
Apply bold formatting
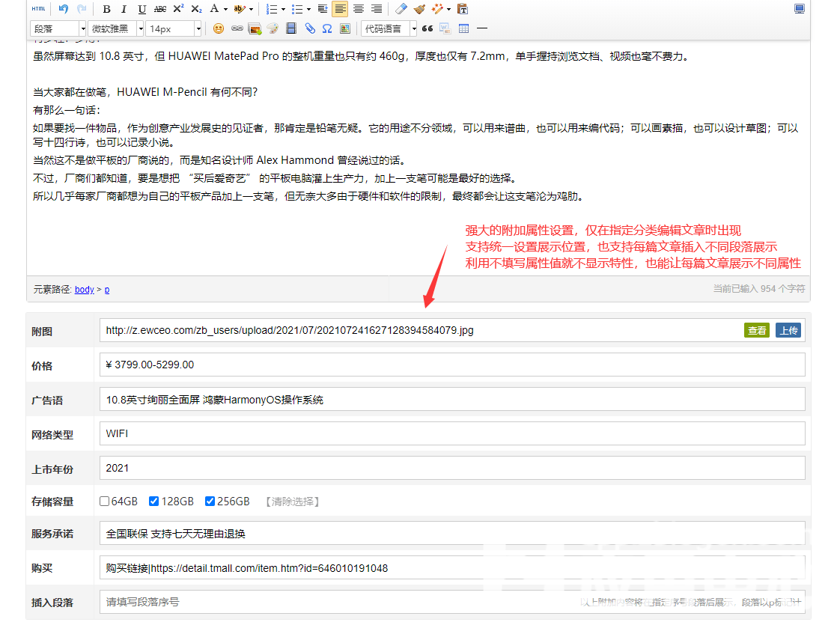tap(106, 9)
